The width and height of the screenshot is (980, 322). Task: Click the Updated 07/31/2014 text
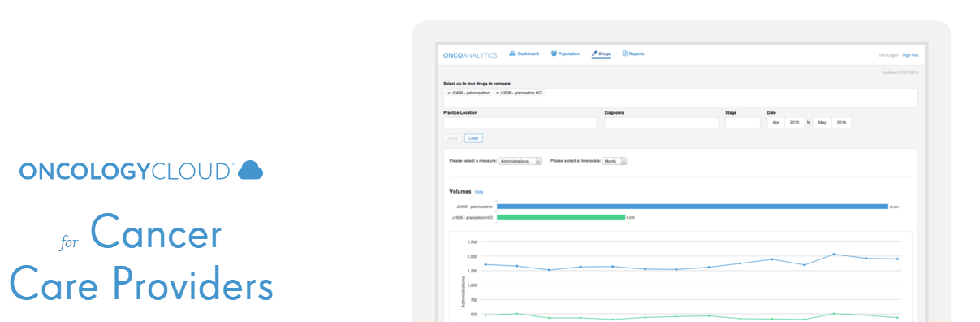(x=900, y=72)
